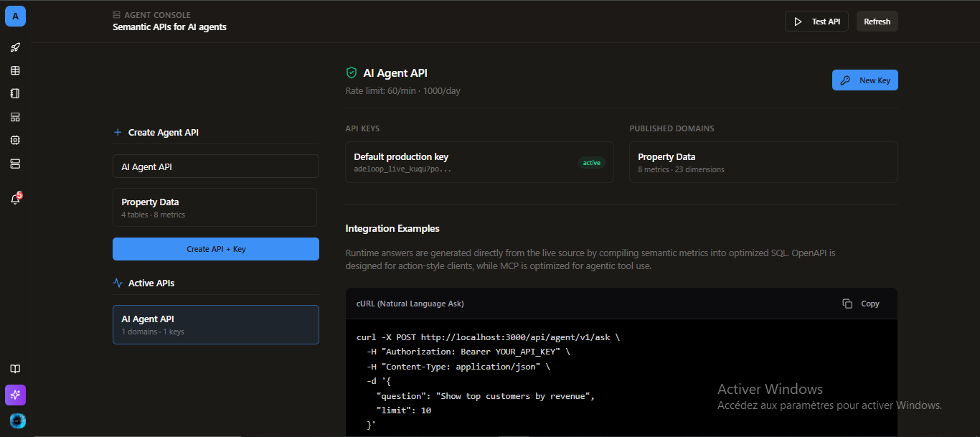
Task: Click the shield icon beside AI Agent API
Action: pyautogui.click(x=352, y=72)
